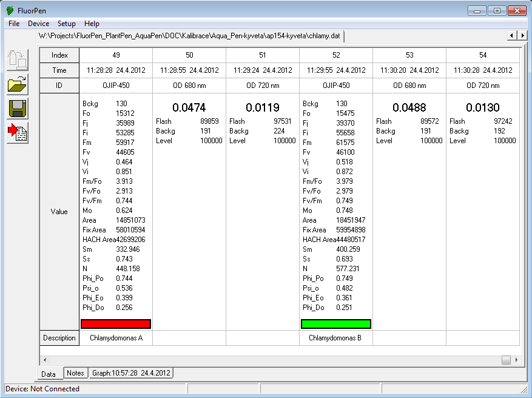Click the Area value 18451947
Viewport: 532px width, 398px height.
pos(351,220)
